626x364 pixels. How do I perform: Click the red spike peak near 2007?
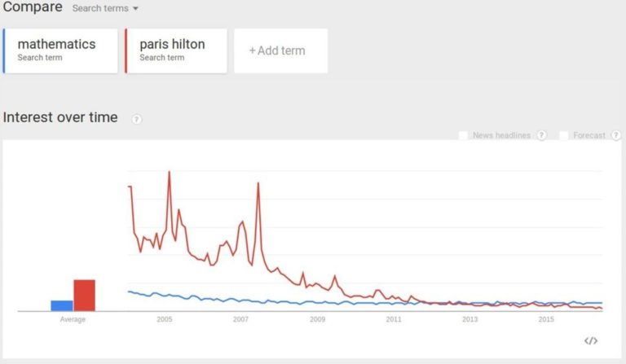pyautogui.click(x=258, y=184)
